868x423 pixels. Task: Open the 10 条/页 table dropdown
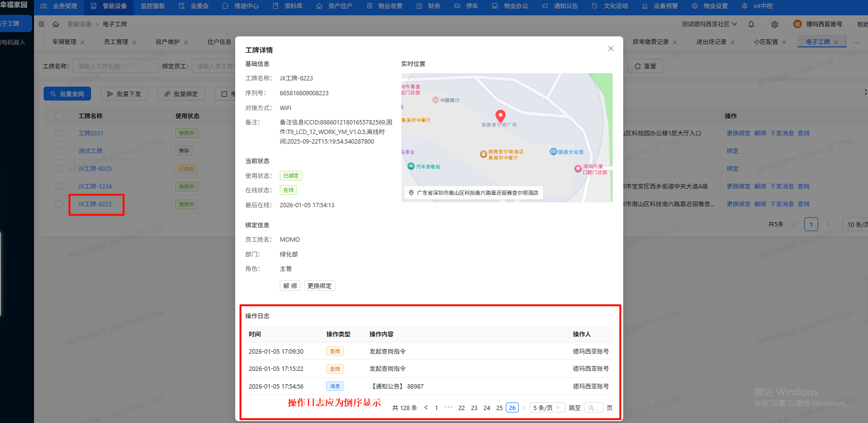pyautogui.click(x=856, y=224)
